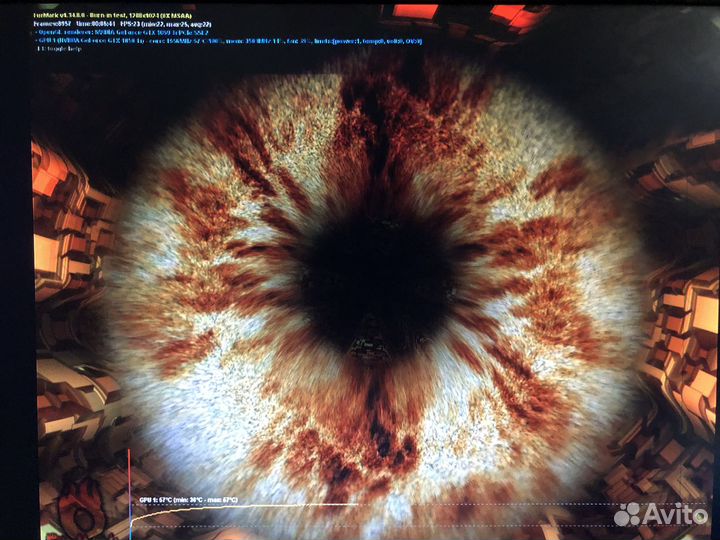Screen dimensions: 720x540
Task: Click the bright red tile at top center
Action: pyautogui.click(x=414, y=12)
